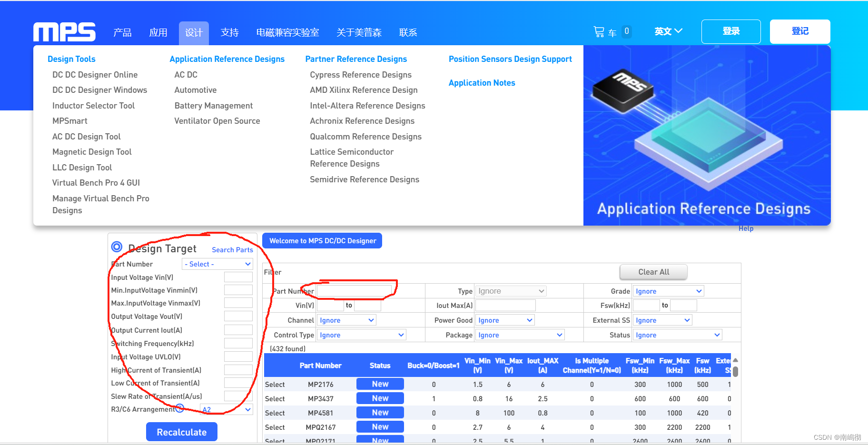Image resolution: width=868 pixels, height=445 pixels.
Task: Open the 英文 language dropdown
Action: pyautogui.click(x=668, y=31)
